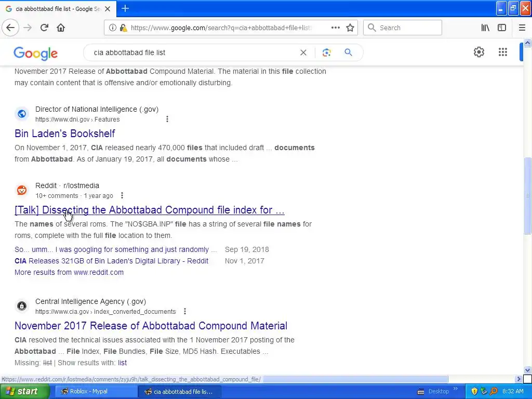Click the orange magnifier tray icon
This screenshot has width=532, height=399.
point(494,392)
